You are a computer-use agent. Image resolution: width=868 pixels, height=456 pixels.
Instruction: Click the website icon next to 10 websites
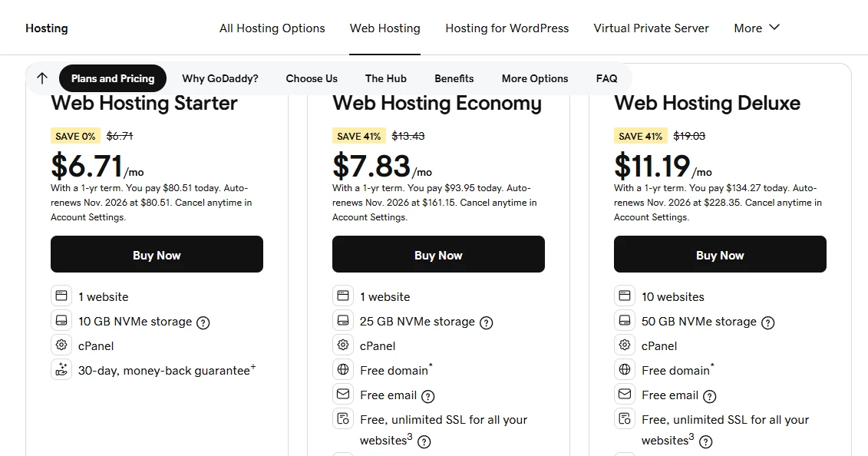point(624,296)
